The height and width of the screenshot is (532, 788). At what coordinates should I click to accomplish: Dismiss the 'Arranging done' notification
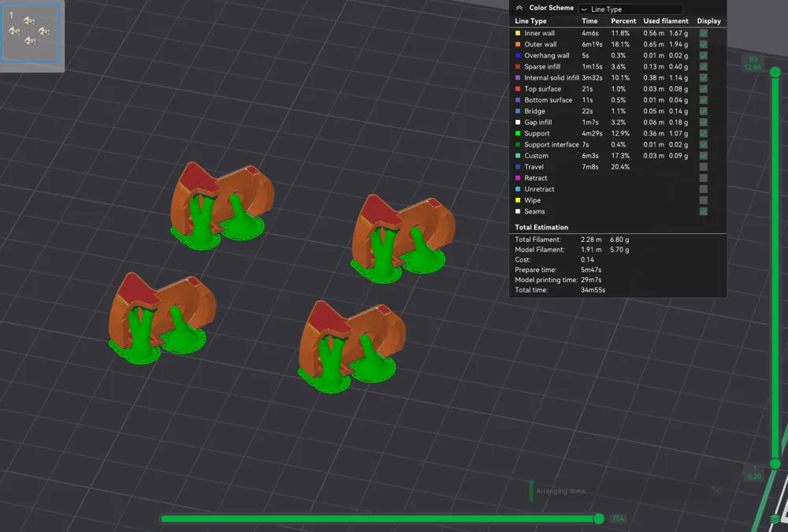[716, 491]
